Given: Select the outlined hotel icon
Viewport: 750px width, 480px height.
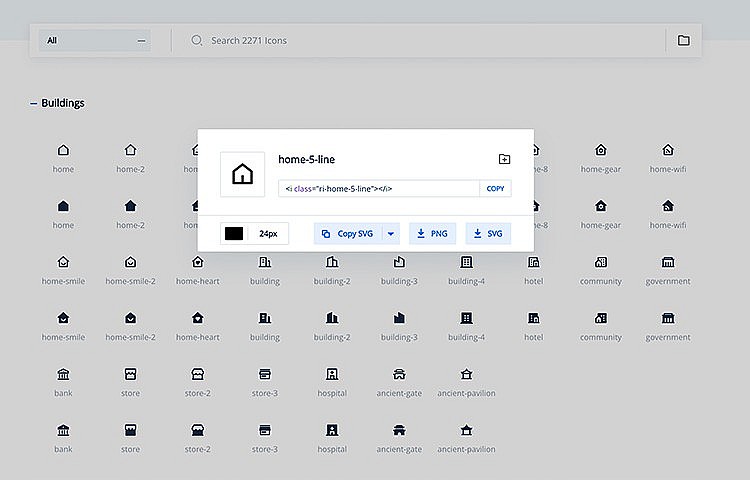Looking at the screenshot, I should (533, 262).
